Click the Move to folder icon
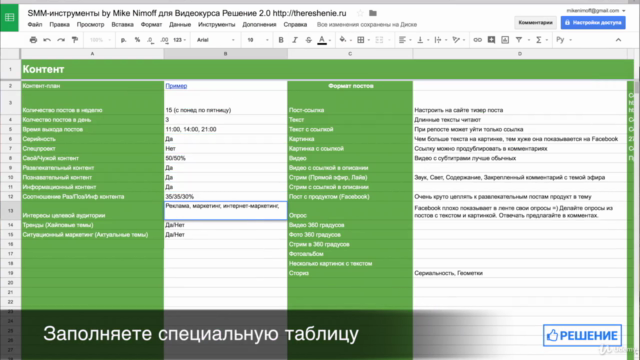The width and height of the screenshot is (640, 360). (373, 13)
